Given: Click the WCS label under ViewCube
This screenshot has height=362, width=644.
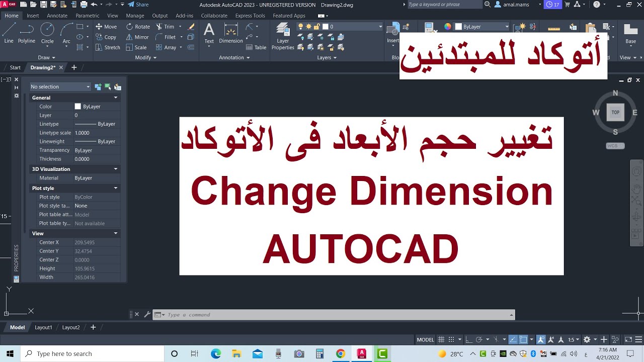Looking at the screenshot, I should 615,146.
